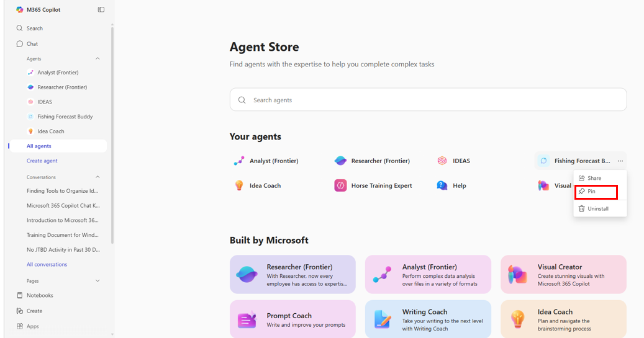Collapse the Conversations section chevron
Viewport: 644px width, 338px height.
coord(98,177)
